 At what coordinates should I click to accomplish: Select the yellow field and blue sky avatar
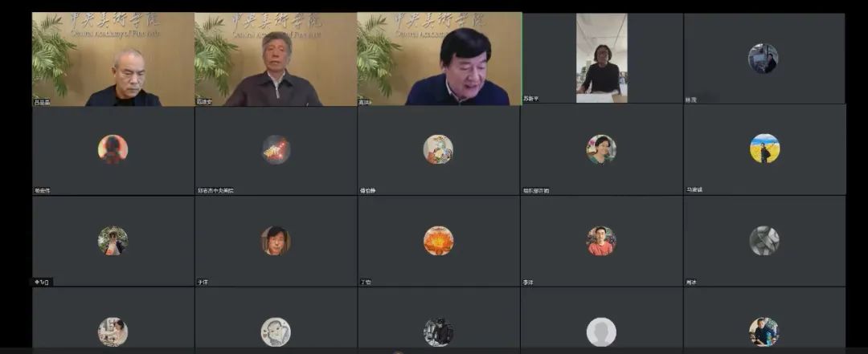point(764,149)
